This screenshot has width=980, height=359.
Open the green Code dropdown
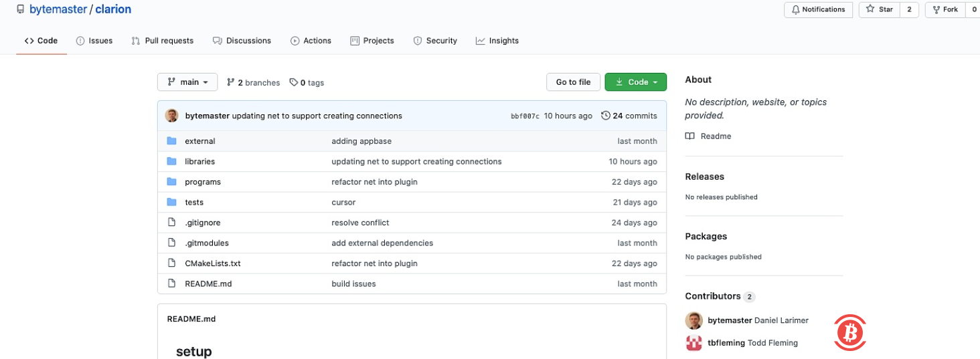pyautogui.click(x=635, y=82)
